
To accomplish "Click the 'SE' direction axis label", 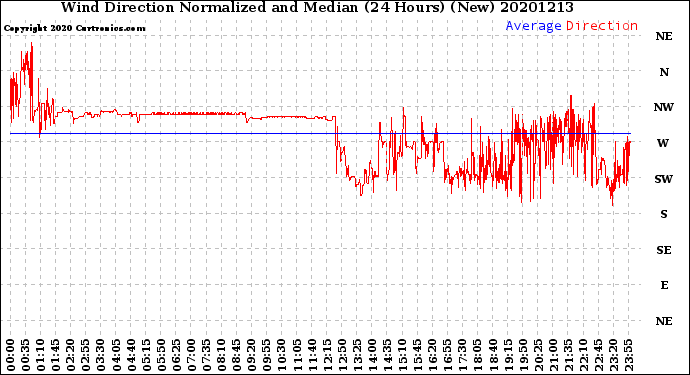I will (664, 250).
